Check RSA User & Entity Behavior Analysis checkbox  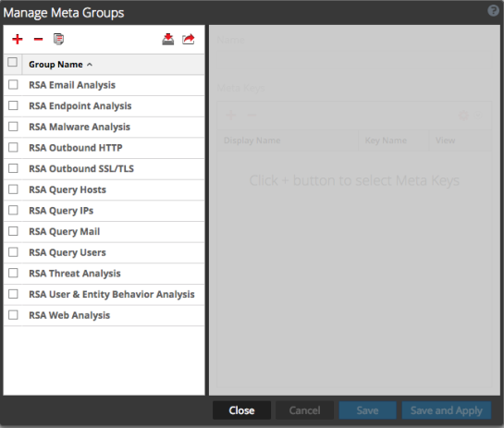pos(13,294)
